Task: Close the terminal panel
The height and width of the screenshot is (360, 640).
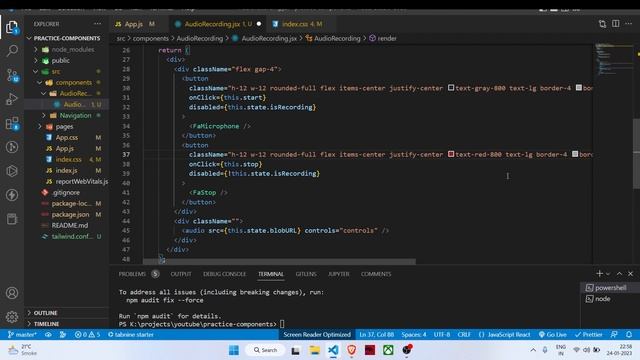Action: [x=630, y=273]
